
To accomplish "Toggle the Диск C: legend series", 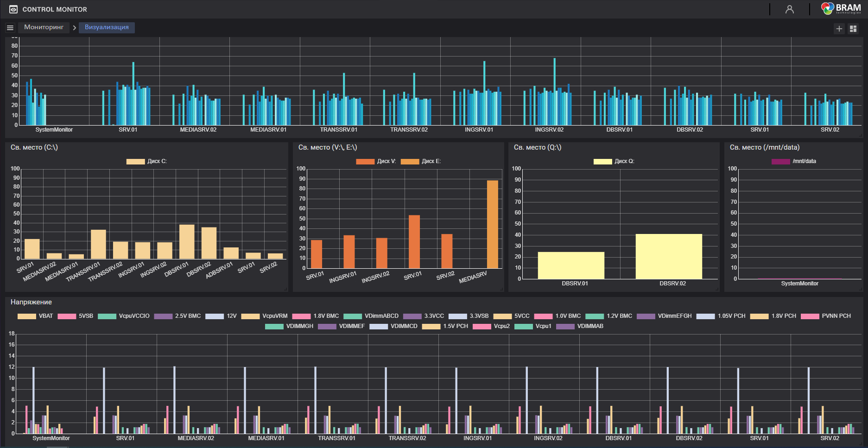I will click(146, 161).
